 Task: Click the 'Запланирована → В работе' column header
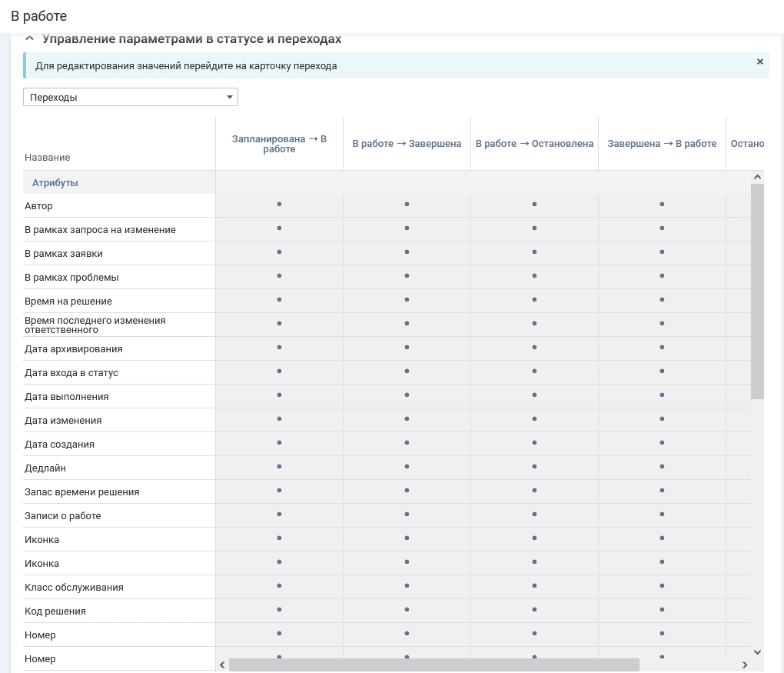tap(279, 144)
